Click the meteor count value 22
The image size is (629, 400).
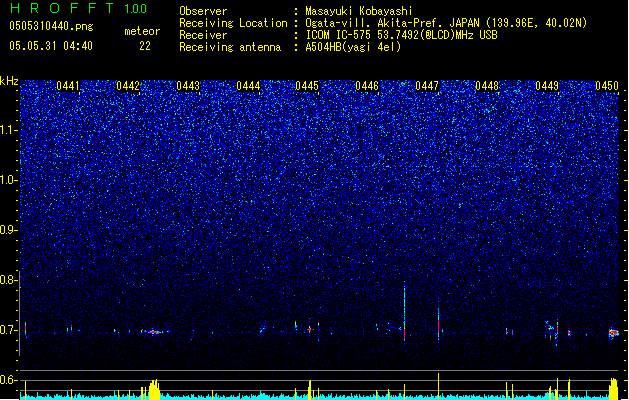[x=145, y=46]
